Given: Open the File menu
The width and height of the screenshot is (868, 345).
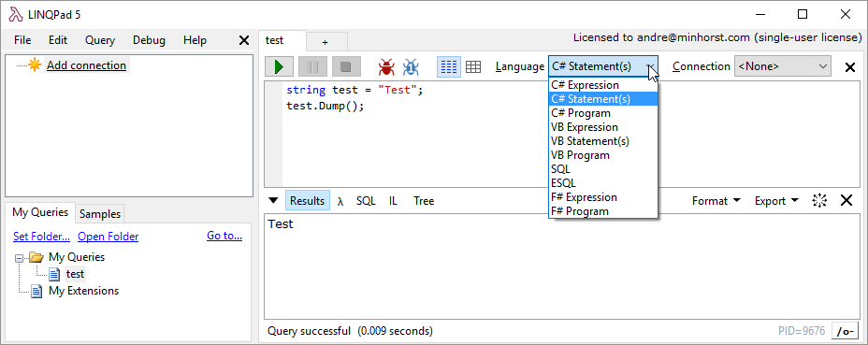Looking at the screenshot, I should click(x=22, y=40).
